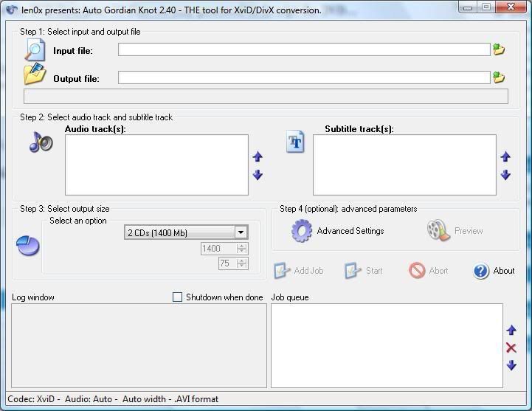
Task: Click the About question mark icon
Action: [x=481, y=271]
